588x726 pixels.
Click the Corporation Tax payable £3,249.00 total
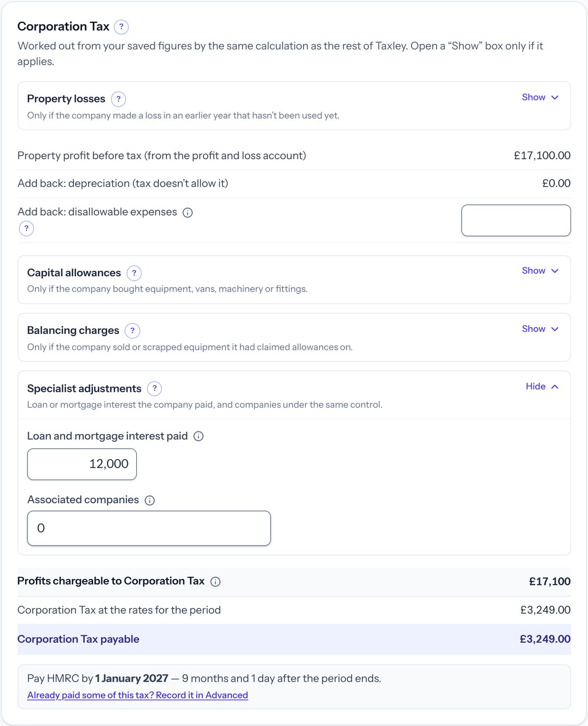coord(545,639)
